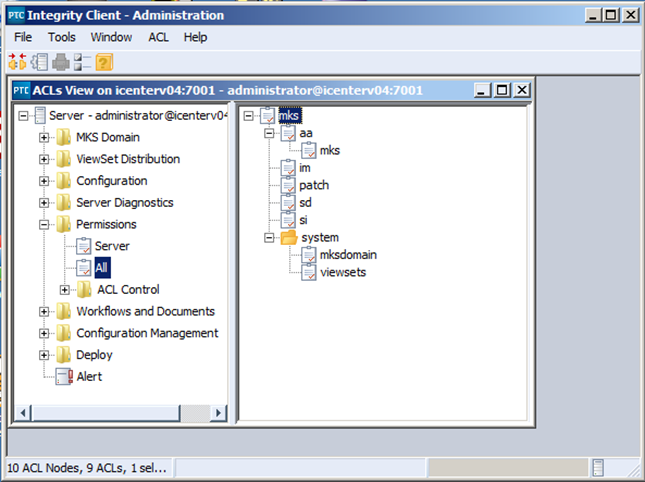The height and width of the screenshot is (482, 645).
Task: Maximize the Integrity Client main window
Action: click(611, 15)
